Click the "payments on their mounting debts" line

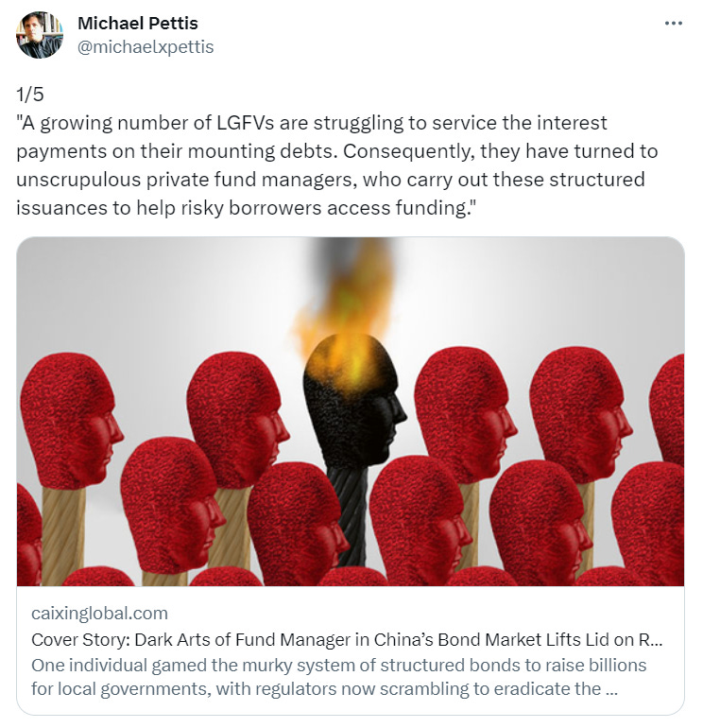pyautogui.click(x=177, y=151)
